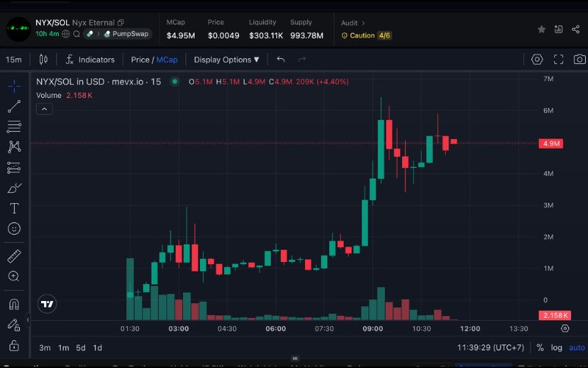This screenshot has height=368, width=588.
Task: Click the 4.9M current price label
Action: [551, 144]
